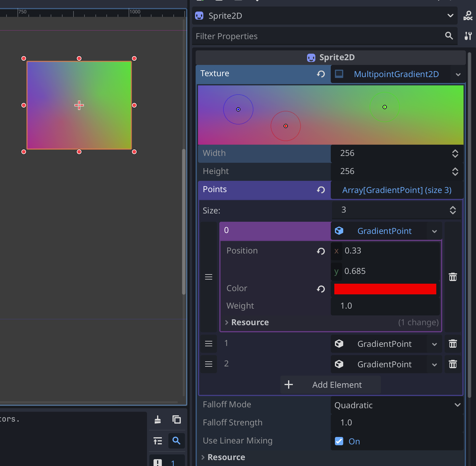
Task: Grab the reorder handle of element 1
Action: [209, 344]
